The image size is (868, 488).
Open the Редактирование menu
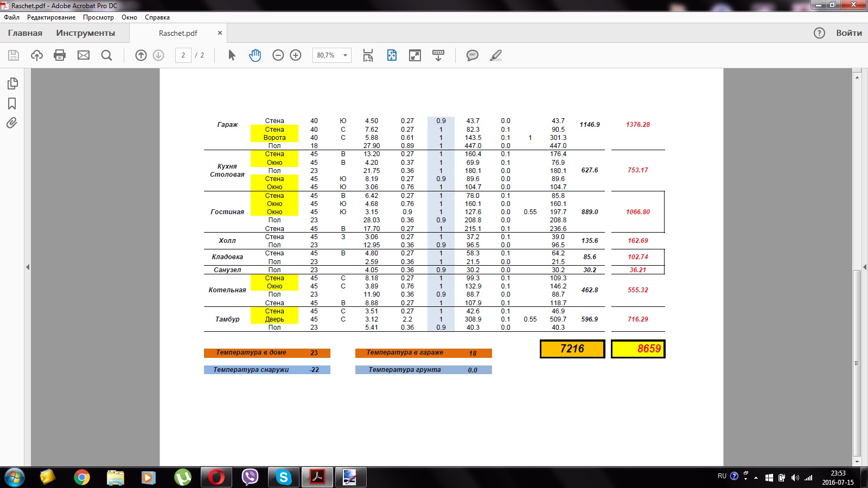point(52,17)
